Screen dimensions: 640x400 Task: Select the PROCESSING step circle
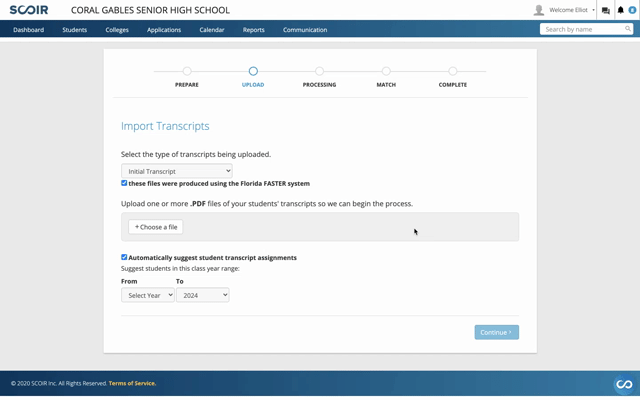pos(320,71)
